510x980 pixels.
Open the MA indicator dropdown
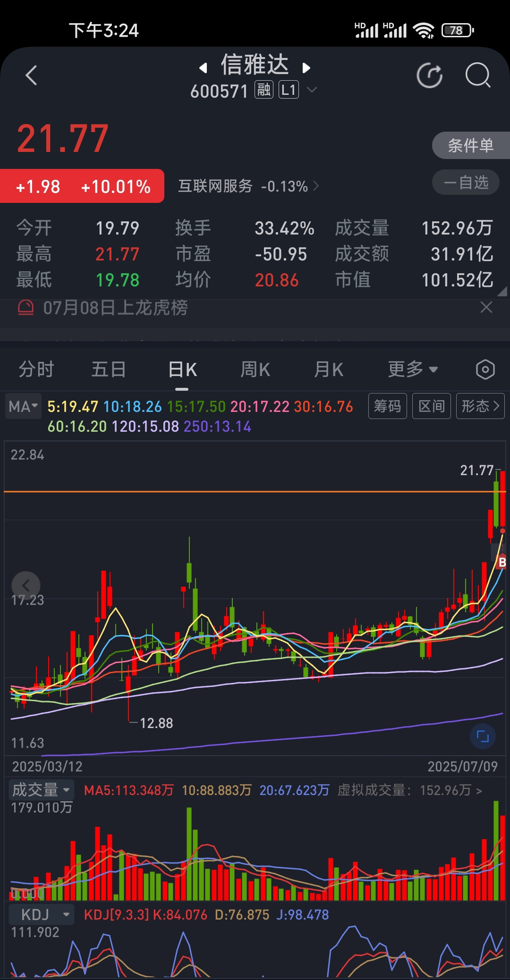(23, 406)
